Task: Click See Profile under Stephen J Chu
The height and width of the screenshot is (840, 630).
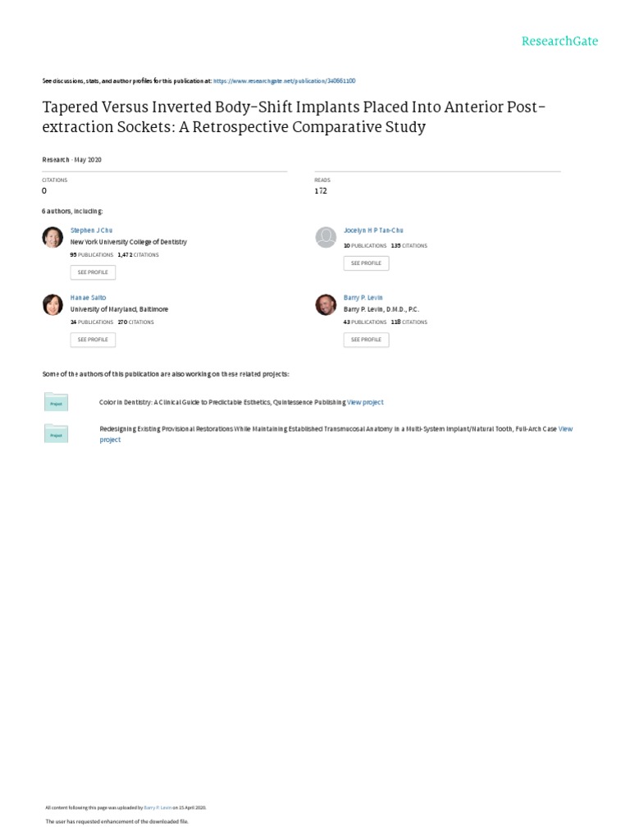Action: 93,272
